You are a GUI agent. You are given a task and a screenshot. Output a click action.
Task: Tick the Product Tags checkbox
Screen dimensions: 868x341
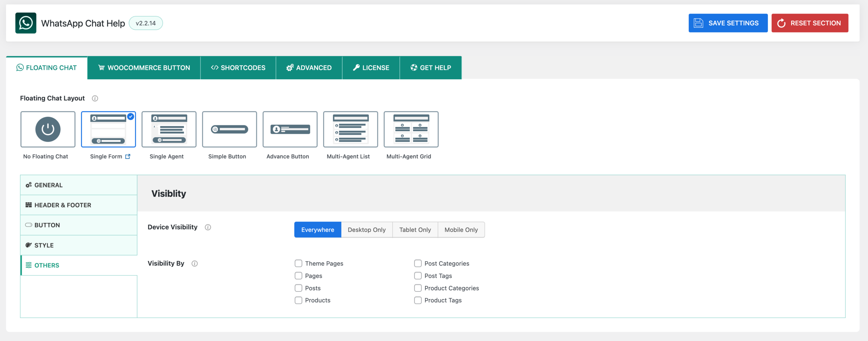(418, 300)
